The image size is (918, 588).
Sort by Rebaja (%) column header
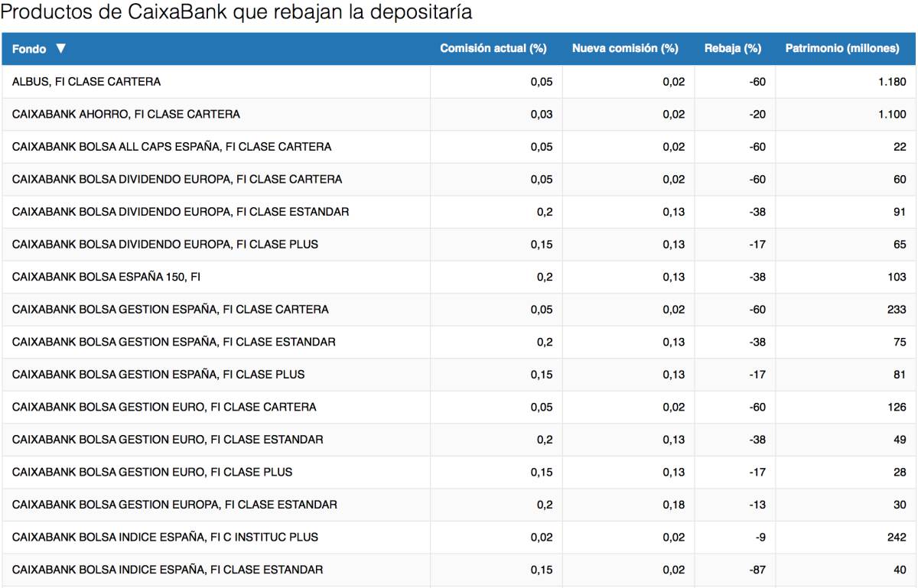tap(732, 49)
